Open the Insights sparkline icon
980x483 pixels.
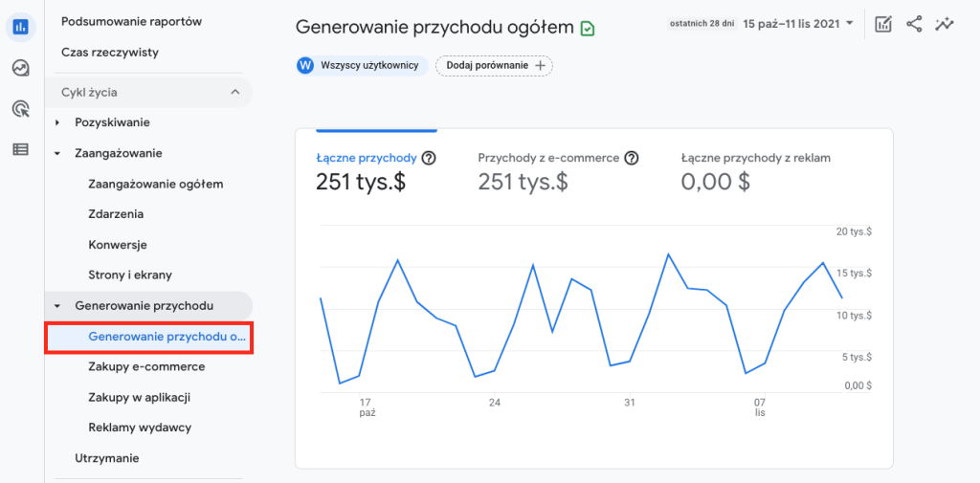click(x=945, y=24)
